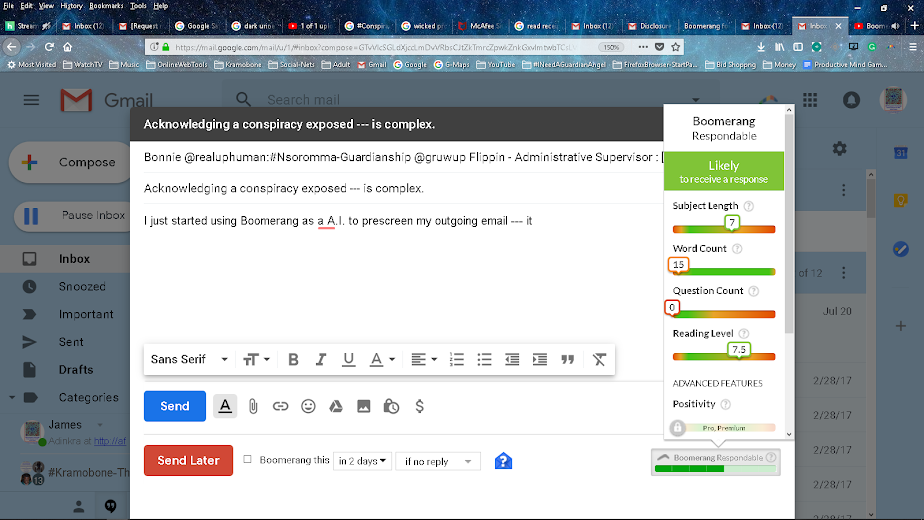Open the 'in 2 days' dropdown

tap(362, 461)
